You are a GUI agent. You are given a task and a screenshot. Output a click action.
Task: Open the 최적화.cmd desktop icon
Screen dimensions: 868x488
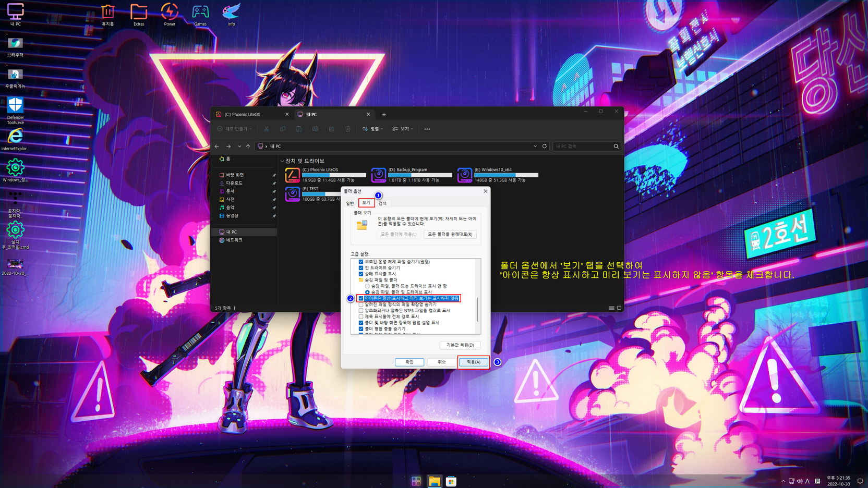15,236
